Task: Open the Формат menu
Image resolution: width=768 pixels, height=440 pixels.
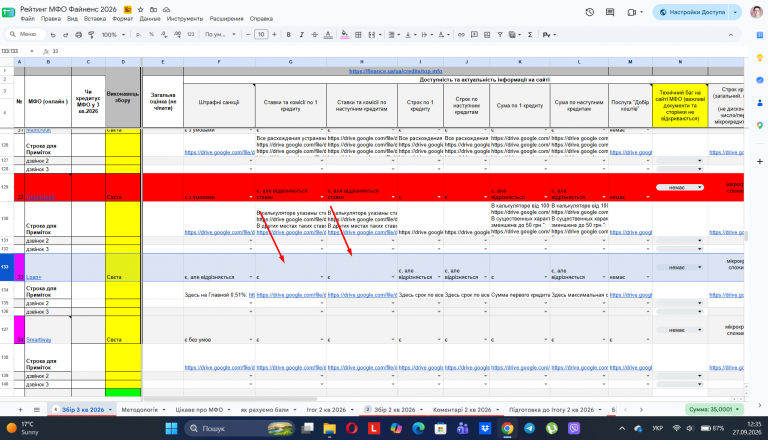Action: point(122,19)
